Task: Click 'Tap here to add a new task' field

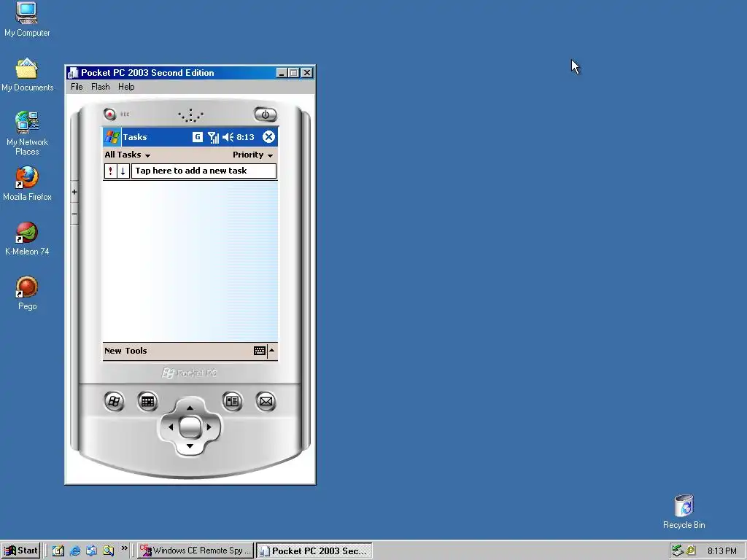Action: (204, 171)
